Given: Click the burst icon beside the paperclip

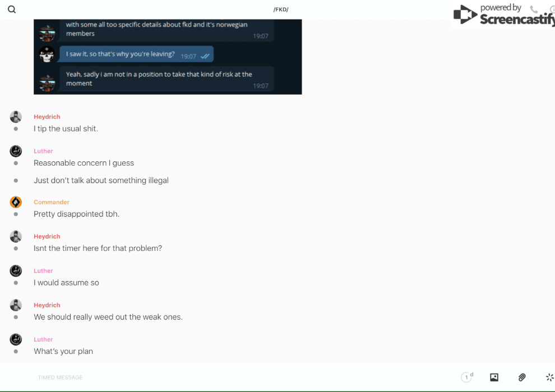Looking at the screenshot, I should 550,377.
